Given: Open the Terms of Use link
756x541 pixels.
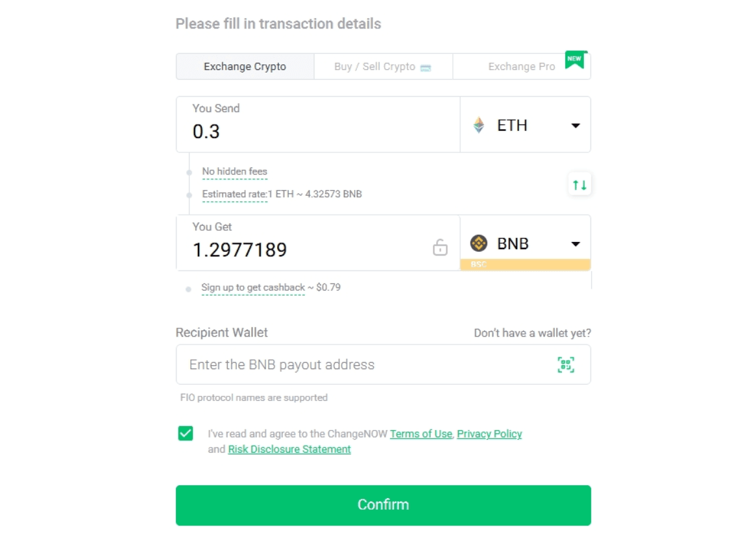Looking at the screenshot, I should coord(421,434).
